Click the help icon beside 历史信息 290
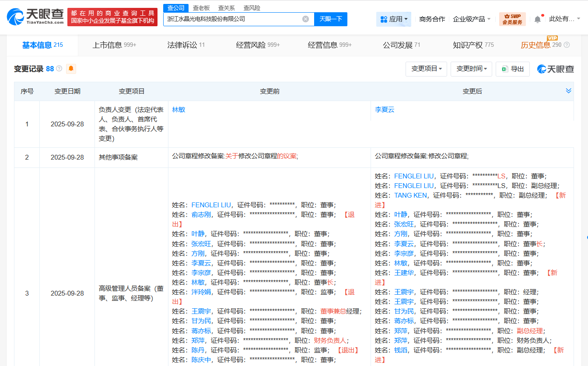The width and height of the screenshot is (588, 366). 567,44
